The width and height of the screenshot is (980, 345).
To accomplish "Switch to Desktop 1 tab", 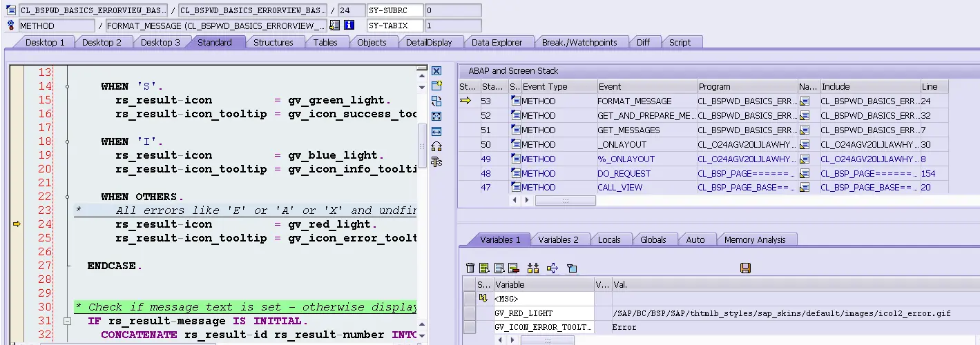I will [x=45, y=42].
